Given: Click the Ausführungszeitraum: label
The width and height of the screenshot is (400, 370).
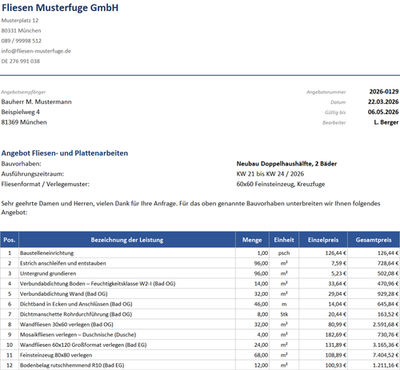Looking at the screenshot, I should click(x=33, y=174).
